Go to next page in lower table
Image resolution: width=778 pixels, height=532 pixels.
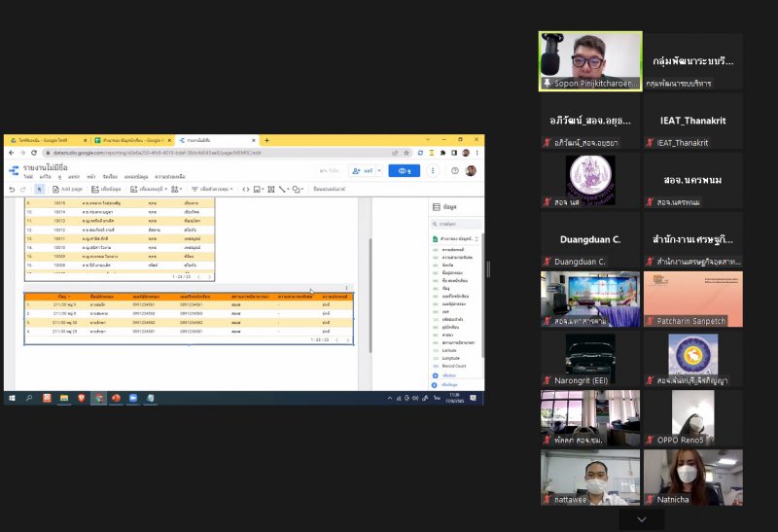point(347,340)
